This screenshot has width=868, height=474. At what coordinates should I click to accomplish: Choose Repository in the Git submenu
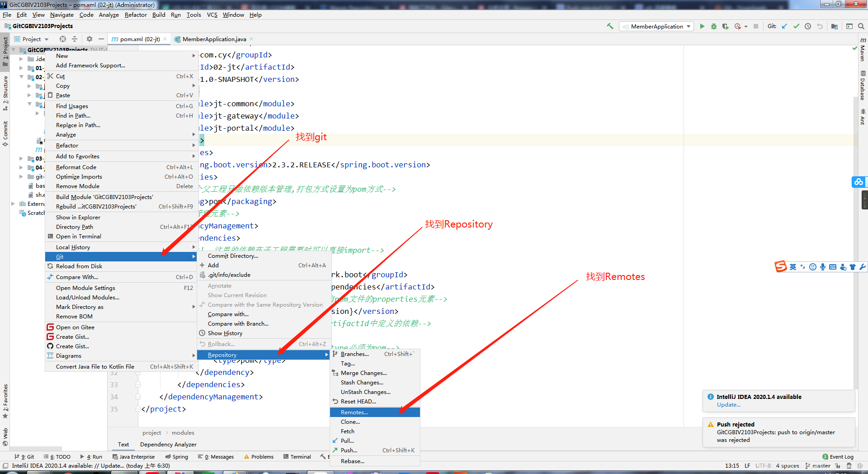click(264, 355)
